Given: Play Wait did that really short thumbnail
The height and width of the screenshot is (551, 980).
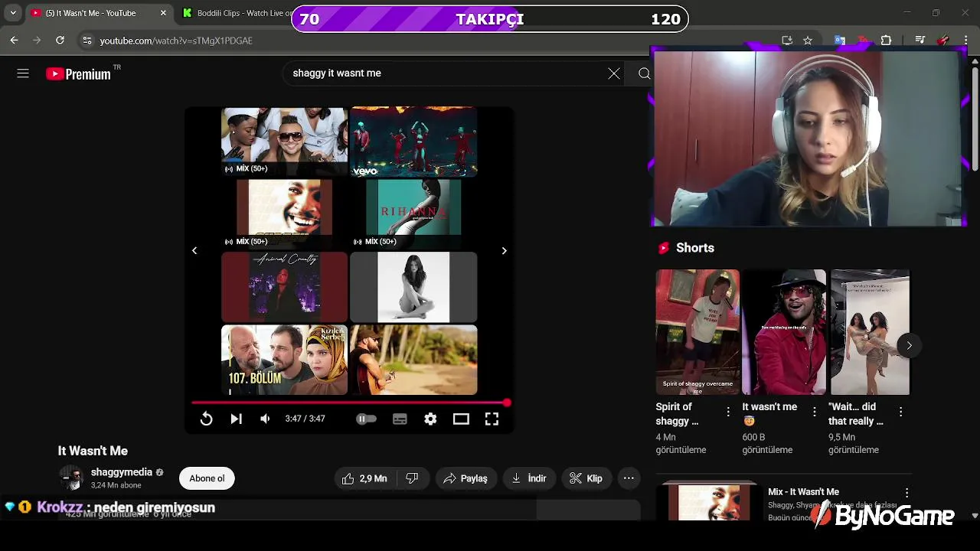Looking at the screenshot, I should pyautogui.click(x=871, y=332).
